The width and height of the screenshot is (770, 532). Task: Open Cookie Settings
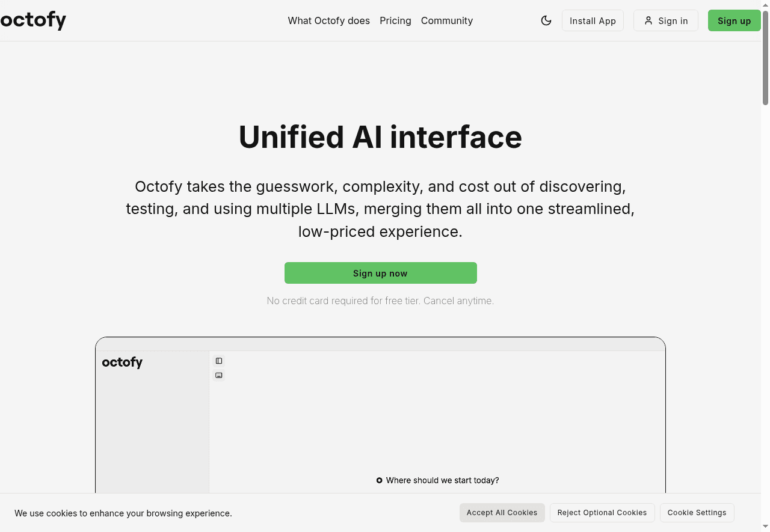(697, 513)
